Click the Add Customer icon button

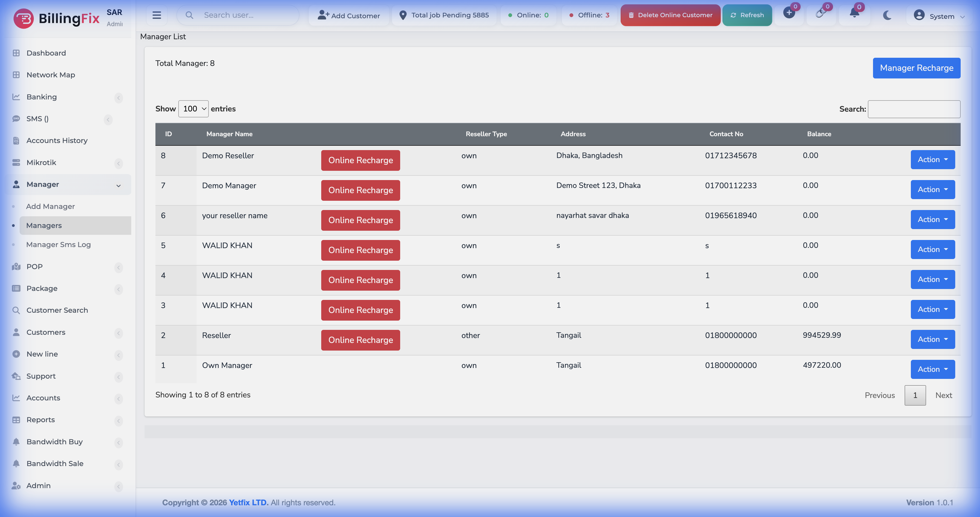323,15
